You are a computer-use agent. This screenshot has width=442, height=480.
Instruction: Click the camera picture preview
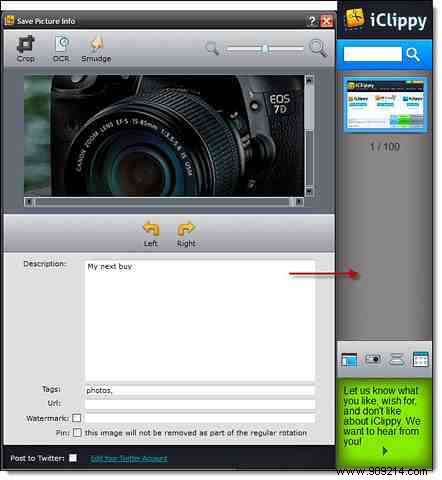pos(164,135)
